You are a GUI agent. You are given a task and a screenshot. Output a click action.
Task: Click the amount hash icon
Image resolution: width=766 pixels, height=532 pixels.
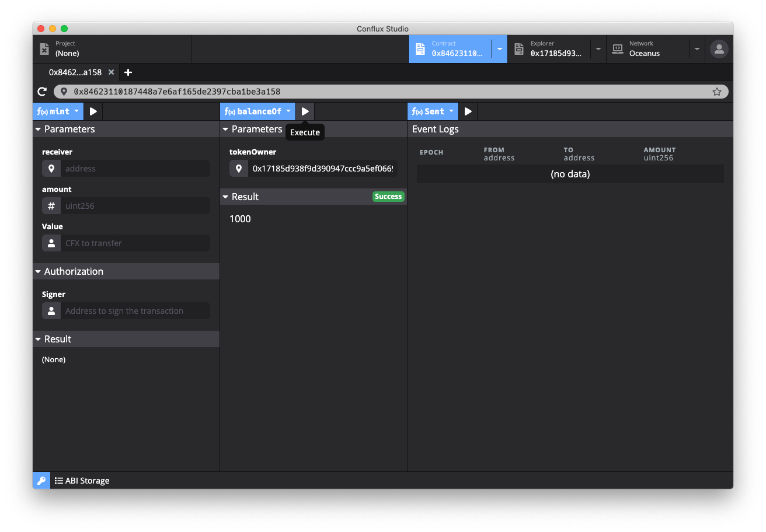click(x=51, y=206)
